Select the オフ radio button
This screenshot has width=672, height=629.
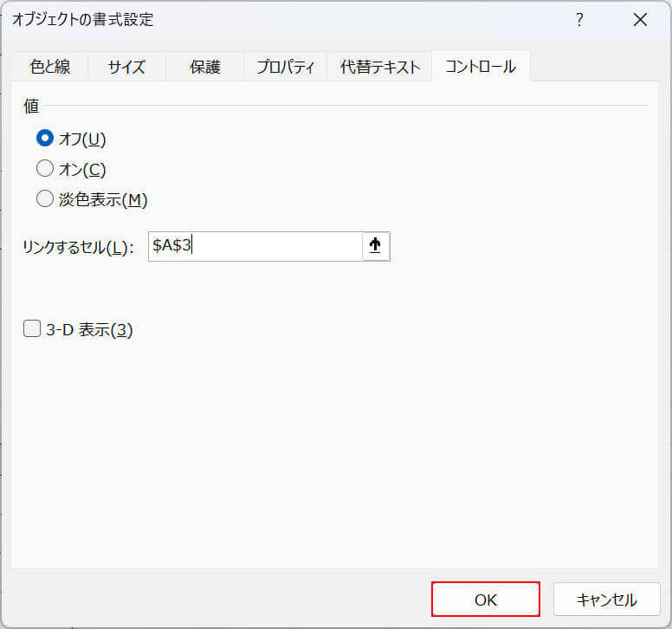point(45,139)
